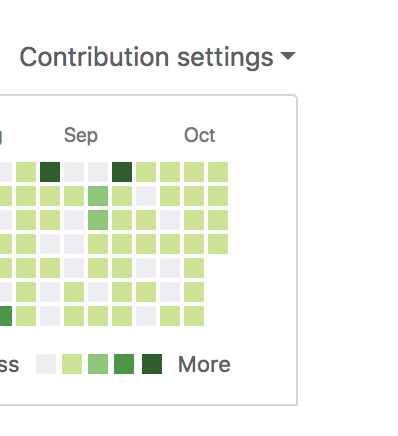398x436 pixels.
Task: Select the only gray cell in second row
Action: click(146, 196)
